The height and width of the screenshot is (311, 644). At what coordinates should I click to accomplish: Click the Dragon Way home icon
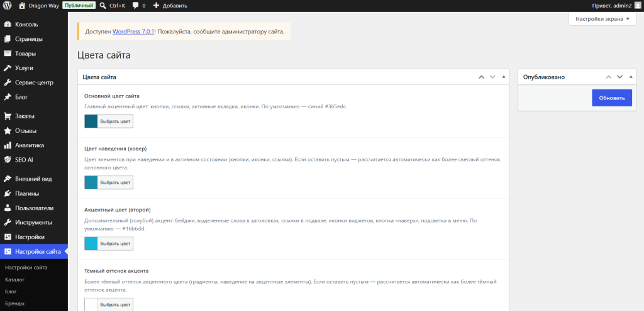22,6
